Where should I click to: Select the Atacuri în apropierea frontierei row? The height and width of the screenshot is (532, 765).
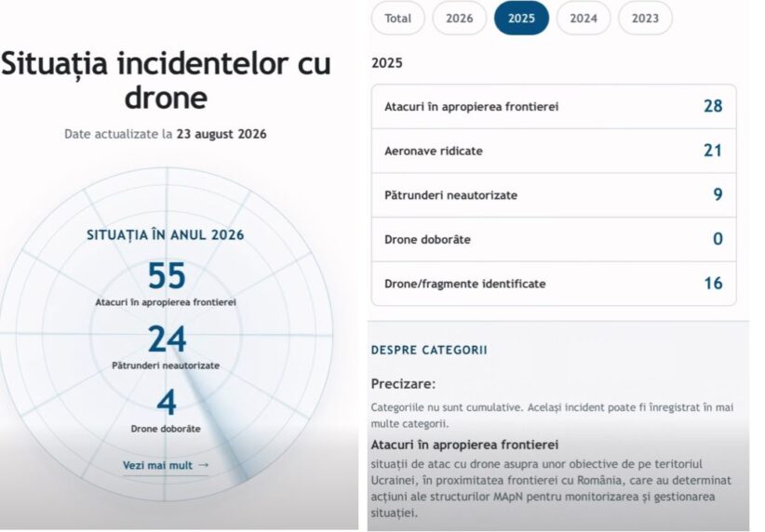point(554,106)
